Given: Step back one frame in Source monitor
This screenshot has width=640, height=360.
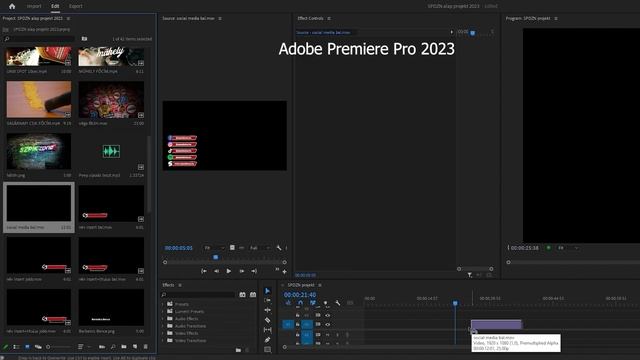Looking at the screenshot, I should 216,271.
